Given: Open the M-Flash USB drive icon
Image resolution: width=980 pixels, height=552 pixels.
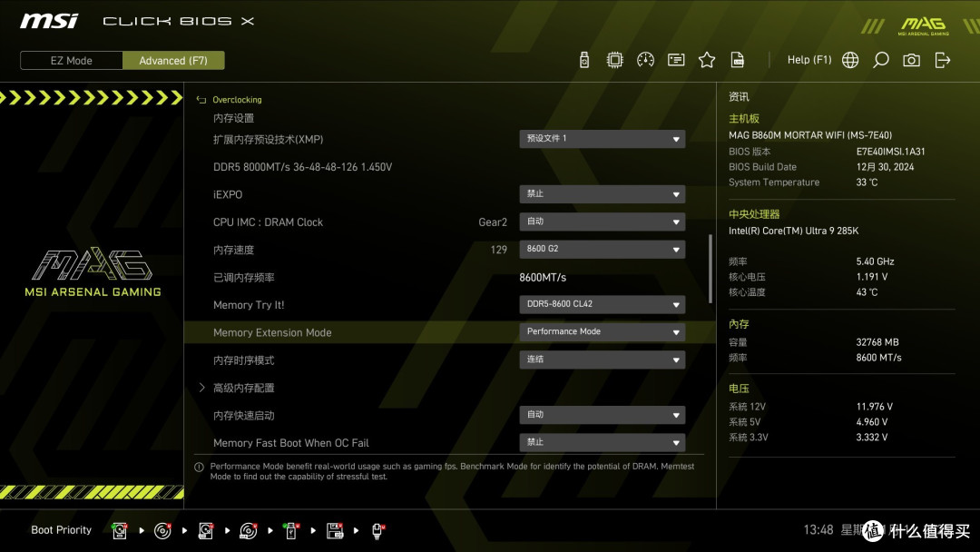Looking at the screenshot, I should (x=583, y=60).
